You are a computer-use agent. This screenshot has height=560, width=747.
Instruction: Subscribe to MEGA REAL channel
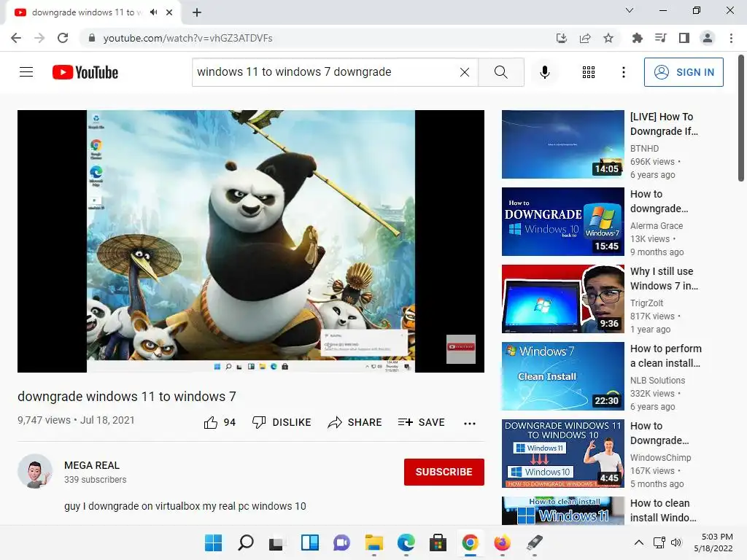point(444,472)
